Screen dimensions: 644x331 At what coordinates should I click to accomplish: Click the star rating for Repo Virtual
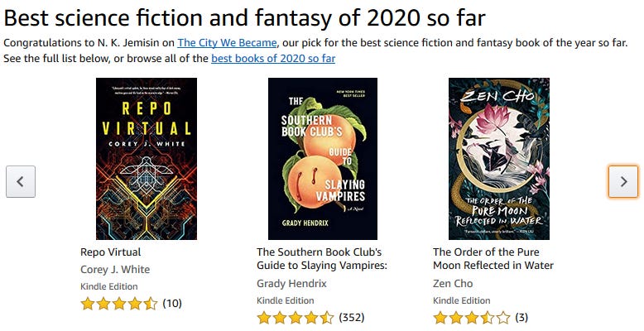click(x=118, y=304)
